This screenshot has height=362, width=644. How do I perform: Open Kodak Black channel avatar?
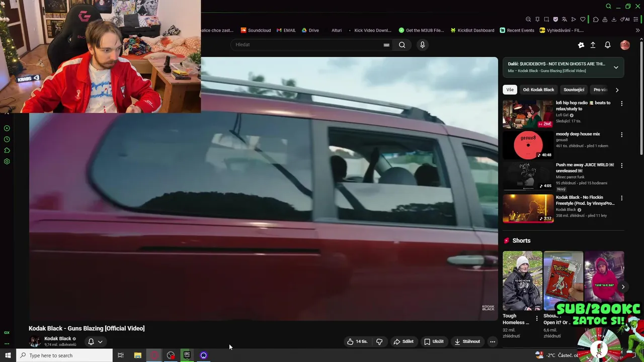[35, 341]
